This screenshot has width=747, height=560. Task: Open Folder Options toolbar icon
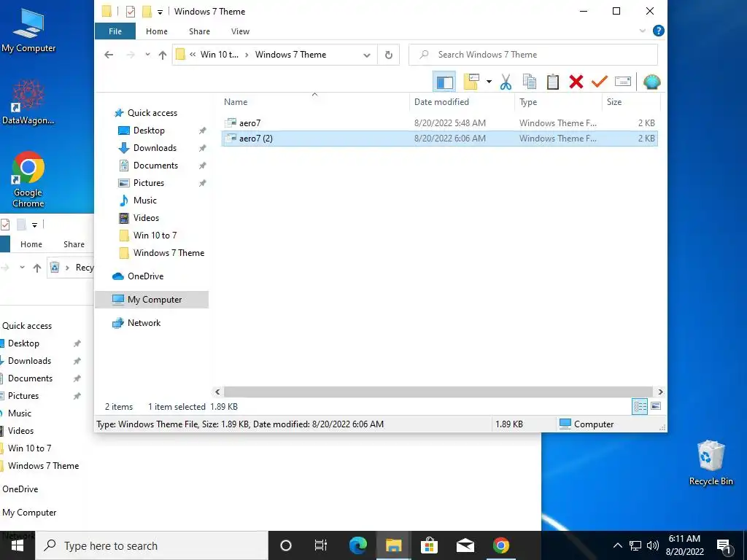tap(471, 82)
